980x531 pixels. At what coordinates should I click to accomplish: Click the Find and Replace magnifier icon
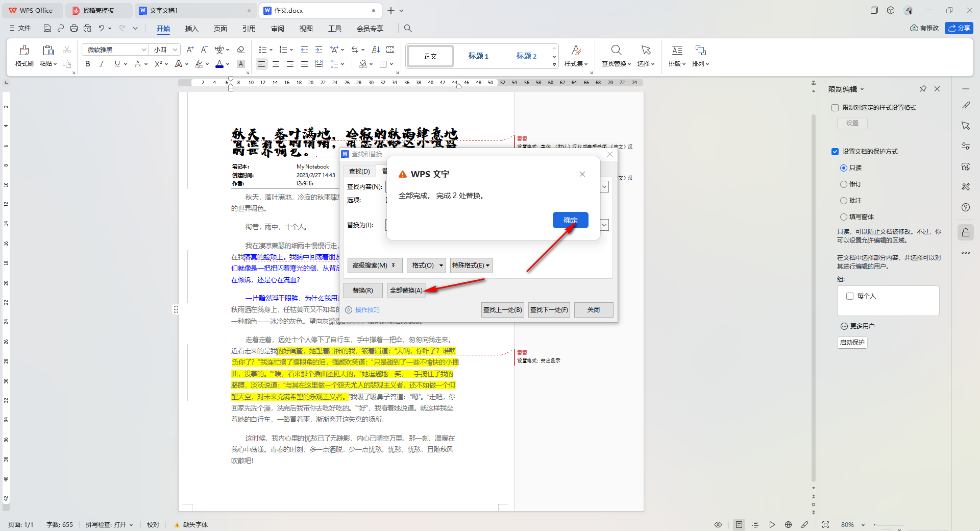click(616, 50)
